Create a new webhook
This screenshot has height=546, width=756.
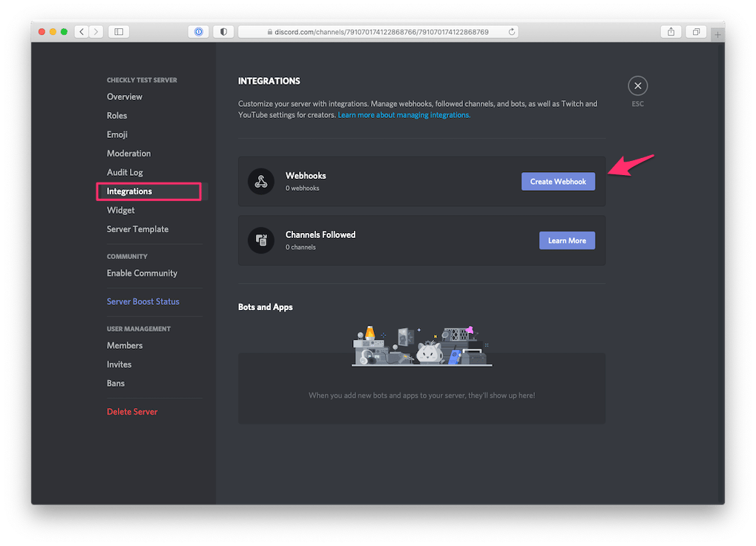[558, 182]
